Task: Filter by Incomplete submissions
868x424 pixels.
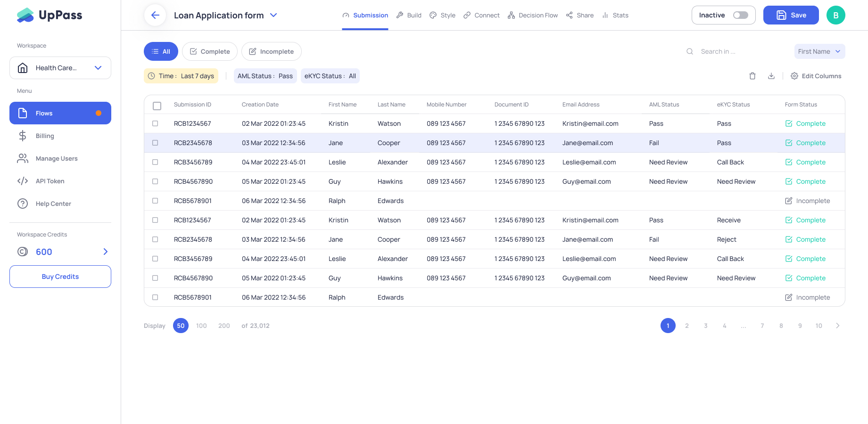Action: click(272, 51)
